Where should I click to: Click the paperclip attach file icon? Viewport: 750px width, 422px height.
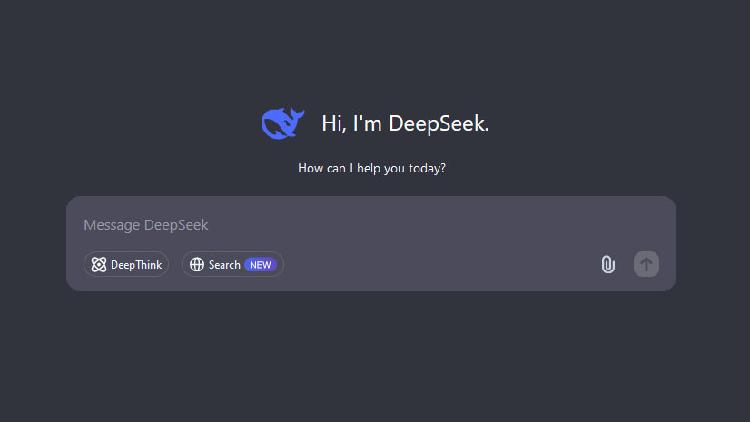click(x=608, y=264)
